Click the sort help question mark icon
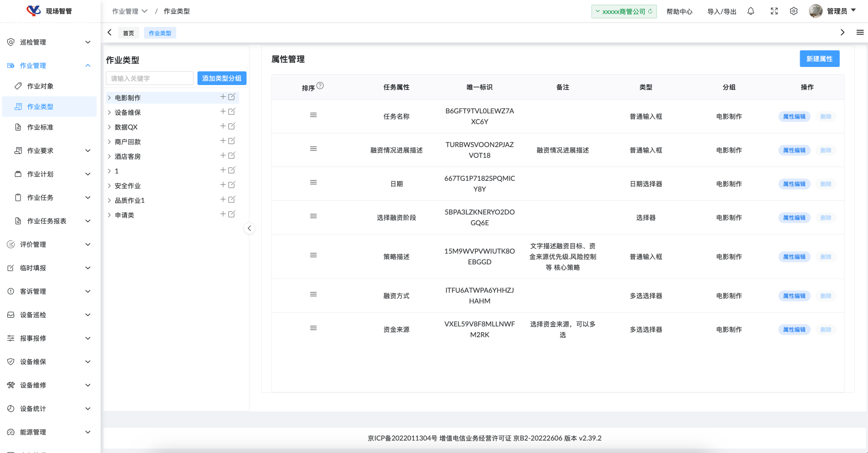This screenshot has width=868, height=453. 320,86
